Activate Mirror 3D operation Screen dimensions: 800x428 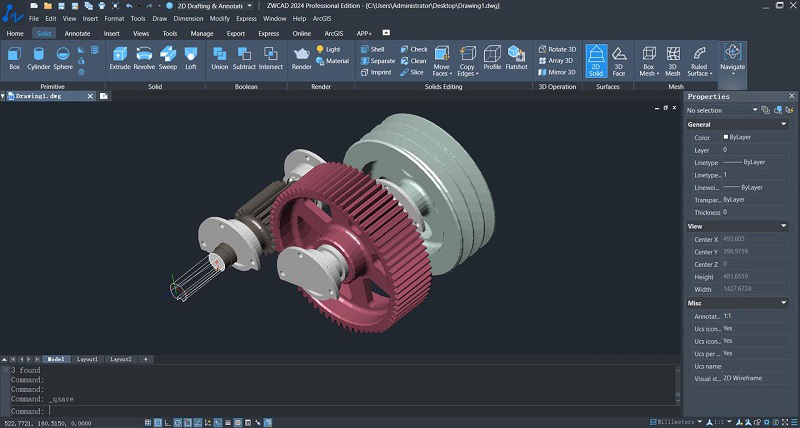(x=557, y=72)
